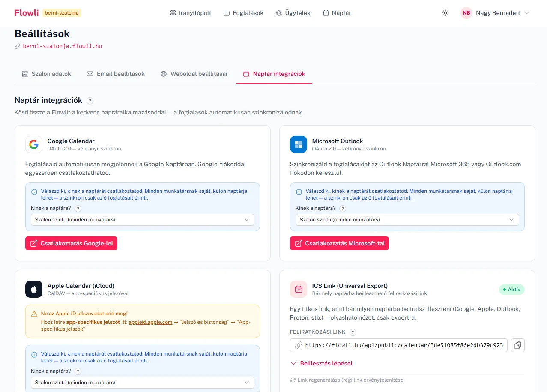The image size is (547, 392).
Task: Open Apple Calendar staff selection dropdown
Action: coord(142,383)
